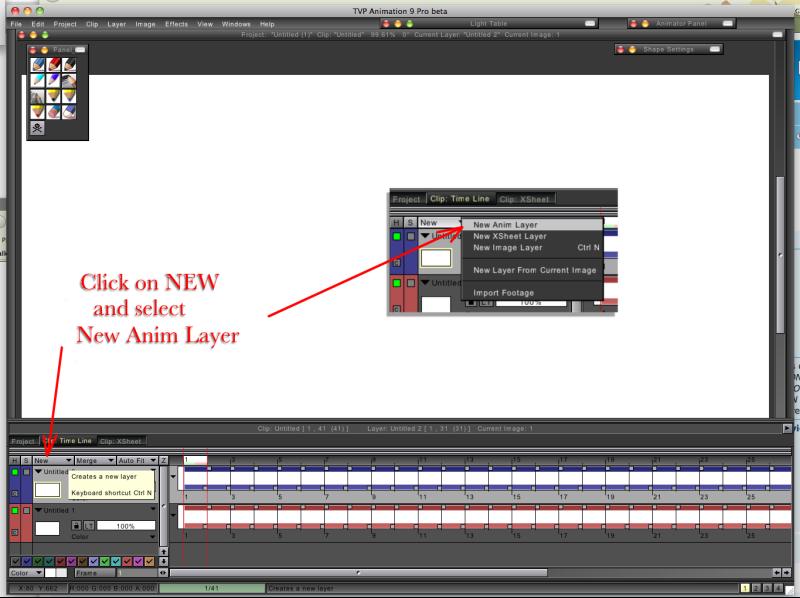800x598 pixels.
Task: Select the blue colored pencil tool
Action: (x=37, y=64)
